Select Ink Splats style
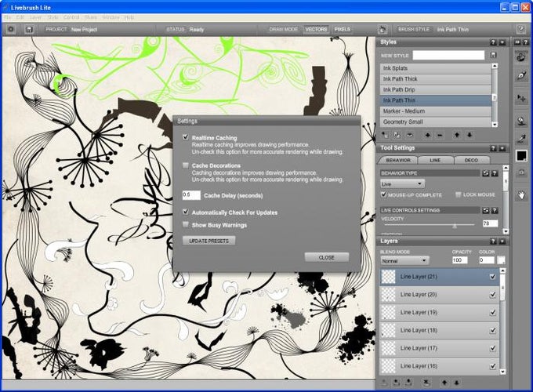 pyautogui.click(x=436, y=68)
